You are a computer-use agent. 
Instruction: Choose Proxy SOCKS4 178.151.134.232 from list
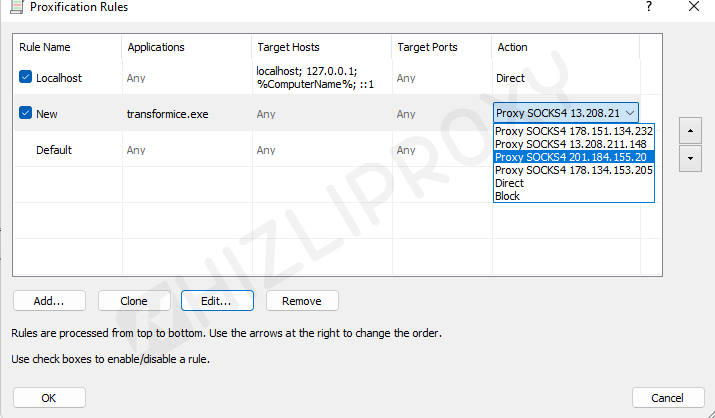click(x=574, y=131)
